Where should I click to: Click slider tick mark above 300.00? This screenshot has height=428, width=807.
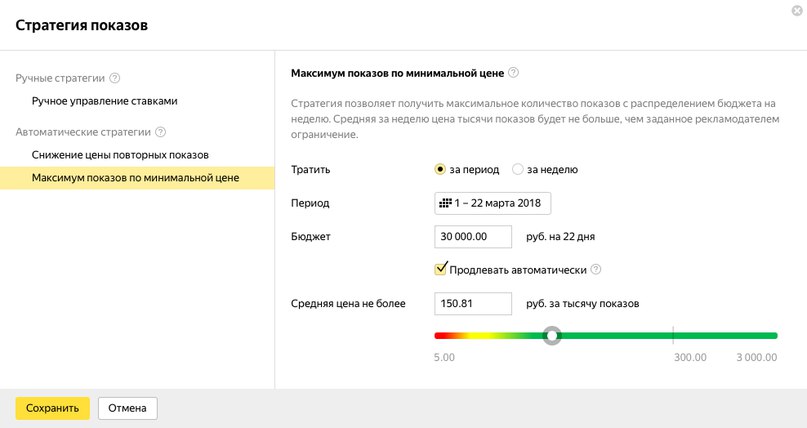click(673, 335)
